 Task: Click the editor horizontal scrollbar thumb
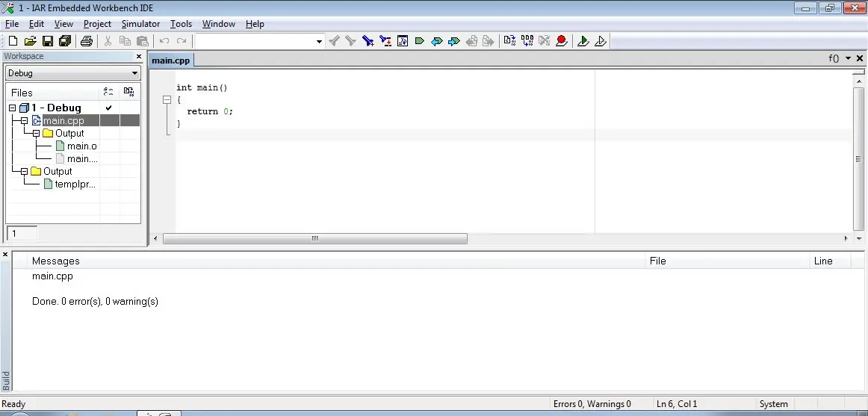[315, 238]
